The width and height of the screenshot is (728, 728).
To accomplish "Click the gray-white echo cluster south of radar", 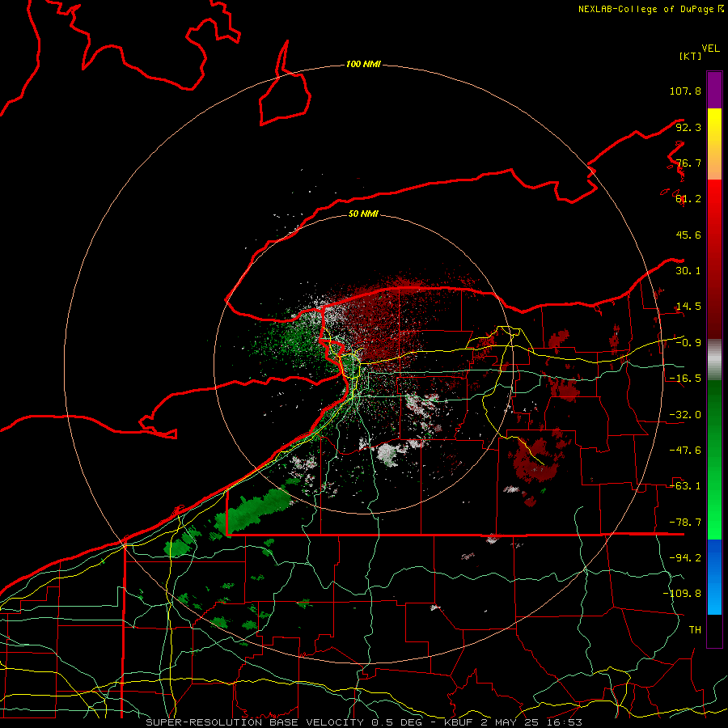I will [x=388, y=454].
